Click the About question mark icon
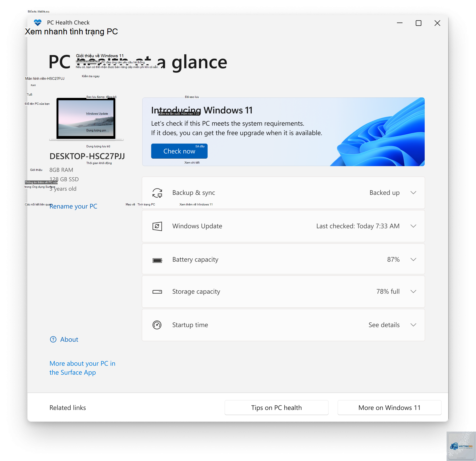 tap(53, 339)
